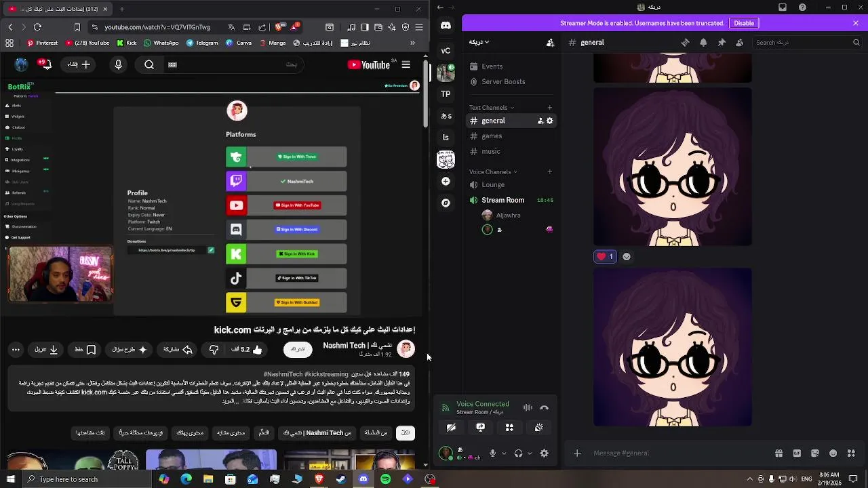This screenshot has height=488, width=868.
Task: Open the server name dropdown in Discord
Action: [x=479, y=42]
